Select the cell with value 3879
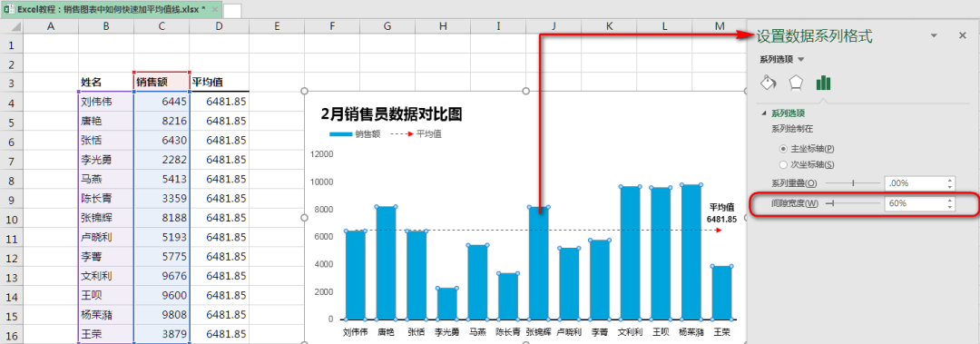Viewport: 980px width, 344px height. [x=162, y=334]
